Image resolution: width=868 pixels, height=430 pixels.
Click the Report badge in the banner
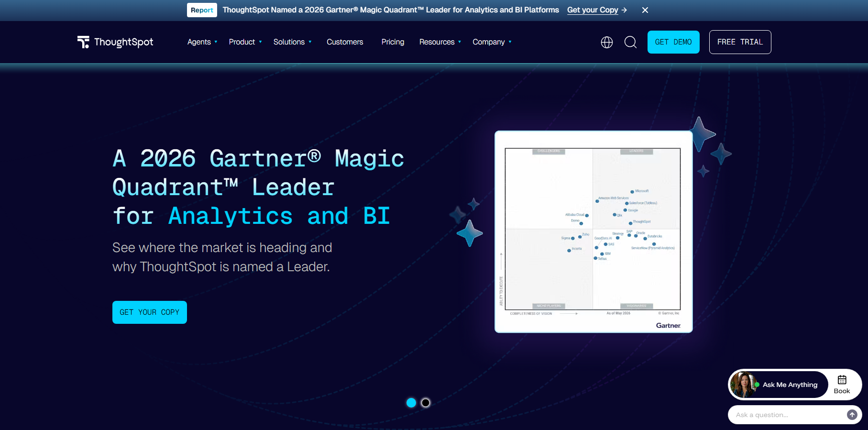pos(202,10)
